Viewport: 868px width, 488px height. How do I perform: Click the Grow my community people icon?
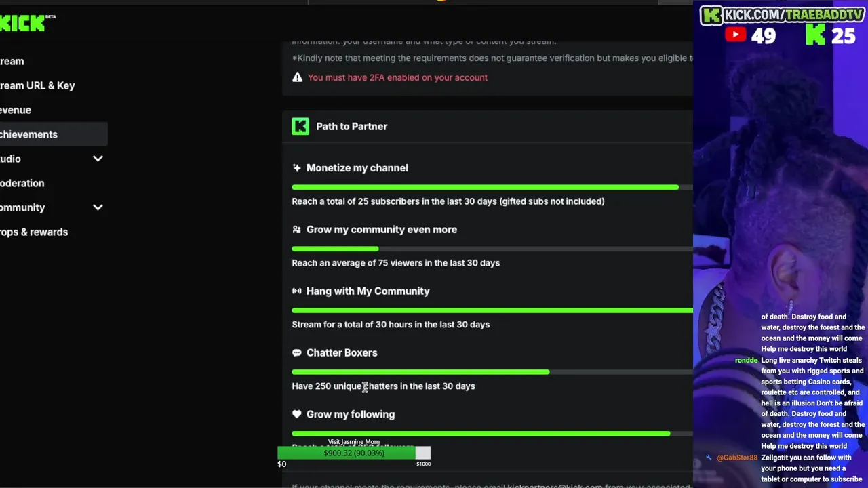(x=296, y=230)
